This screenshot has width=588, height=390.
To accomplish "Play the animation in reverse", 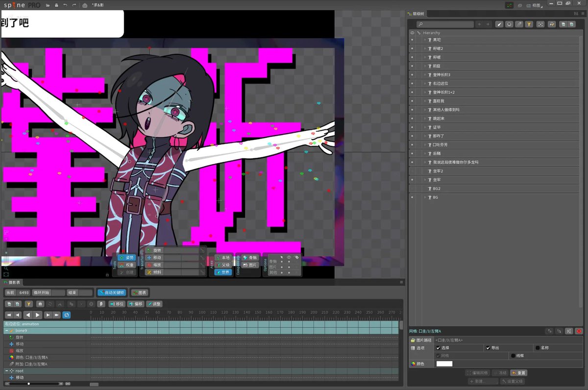I will point(28,315).
